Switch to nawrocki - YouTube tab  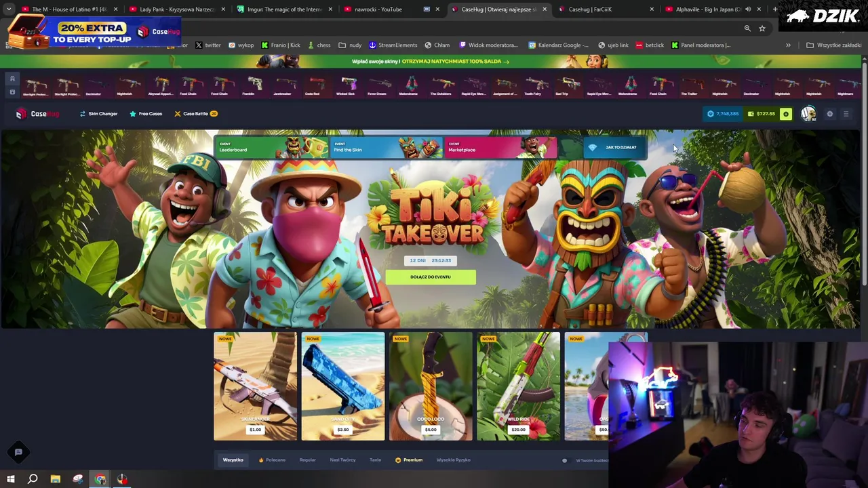(x=391, y=9)
